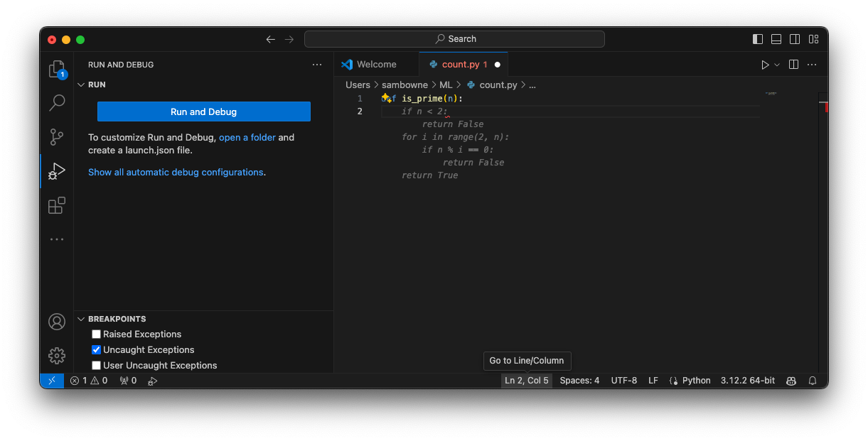
Task: Open the Explorer view icon
Action: coord(57,69)
